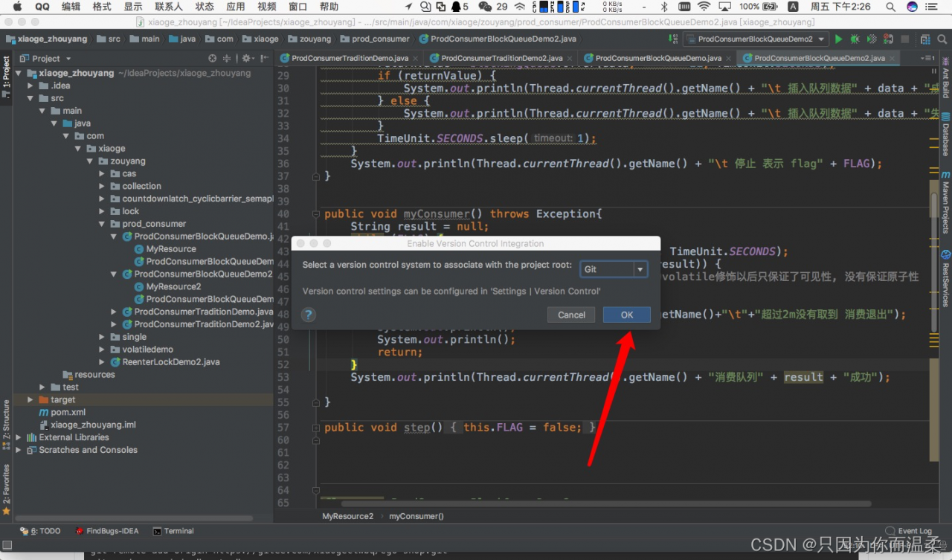Open the Terminal tool window
This screenshot has width=952, height=560.
[173, 531]
